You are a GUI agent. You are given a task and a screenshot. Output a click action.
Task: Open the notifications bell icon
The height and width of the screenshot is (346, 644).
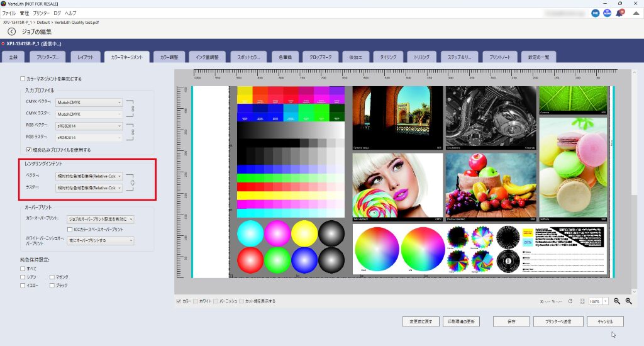(x=620, y=13)
